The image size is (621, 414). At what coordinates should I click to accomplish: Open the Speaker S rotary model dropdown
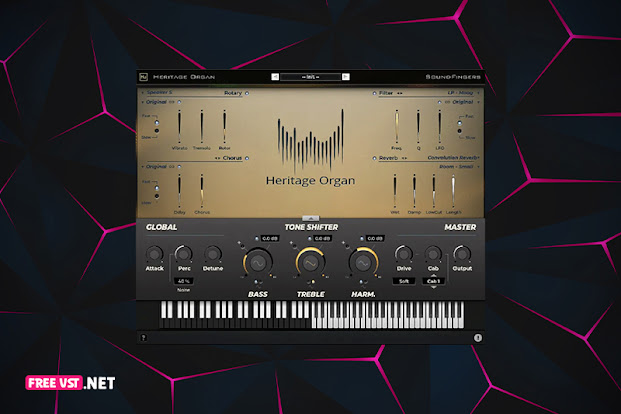(x=158, y=92)
